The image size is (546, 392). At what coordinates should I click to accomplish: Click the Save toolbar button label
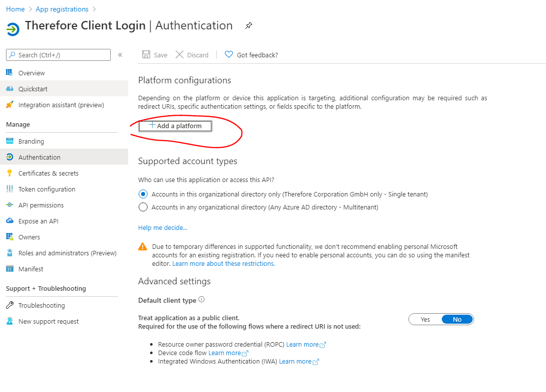[161, 55]
